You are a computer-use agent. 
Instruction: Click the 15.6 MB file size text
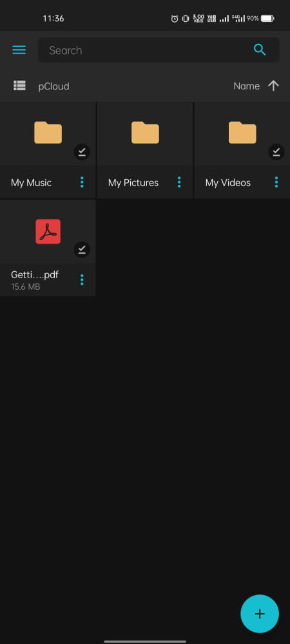[26, 287]
